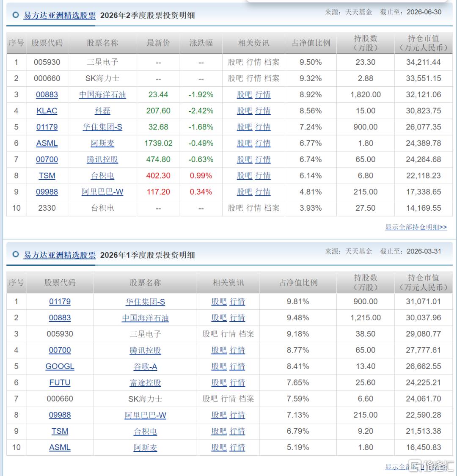Screen dimensions: 457x476
Task: Open ASML code link in 1季度 table
Action: (60, 448)
